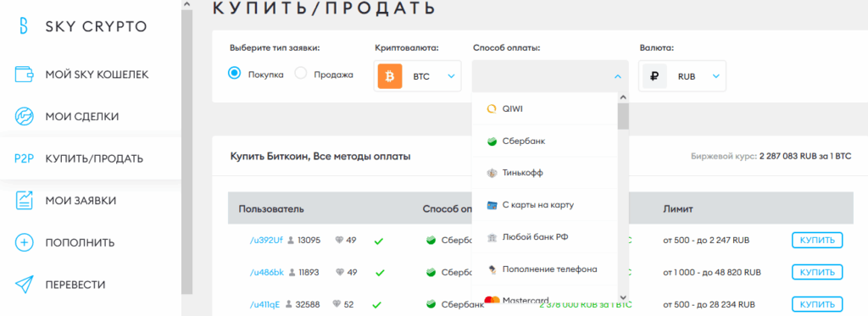The height and width of the screenshot is (316, 868).
Task: Click Купить button for /u392Uf
Action: [x=817, y=241]
